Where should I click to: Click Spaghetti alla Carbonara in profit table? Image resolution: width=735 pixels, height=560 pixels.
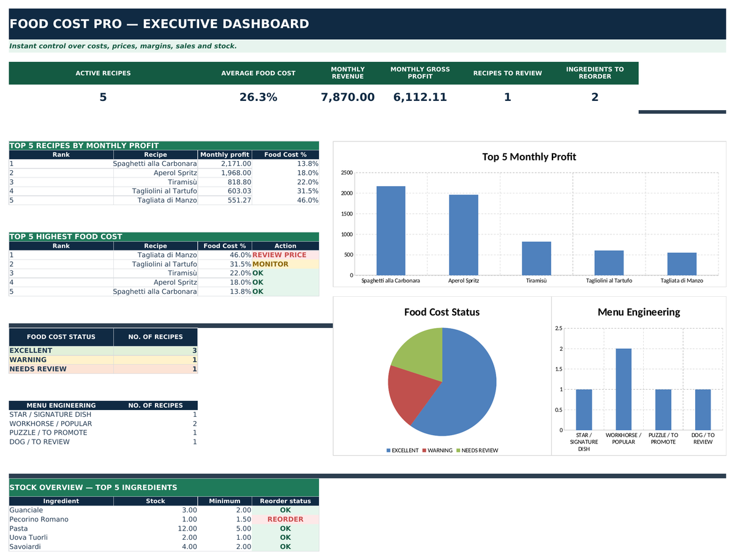point(155,163)
